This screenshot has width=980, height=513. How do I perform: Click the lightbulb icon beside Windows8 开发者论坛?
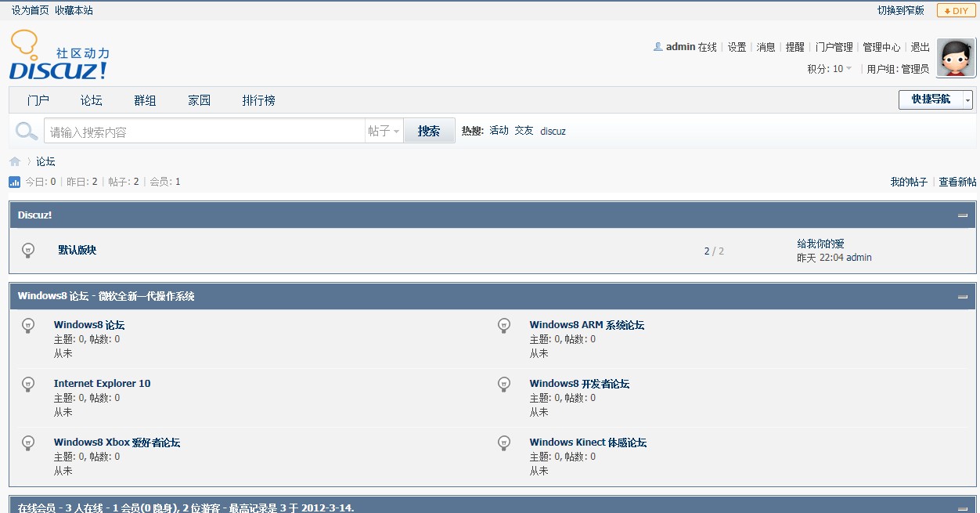coord(505,384)
